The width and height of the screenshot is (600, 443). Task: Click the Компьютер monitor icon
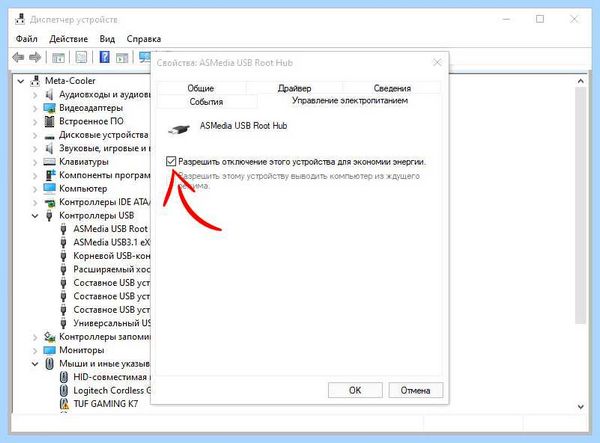[49, 189]
